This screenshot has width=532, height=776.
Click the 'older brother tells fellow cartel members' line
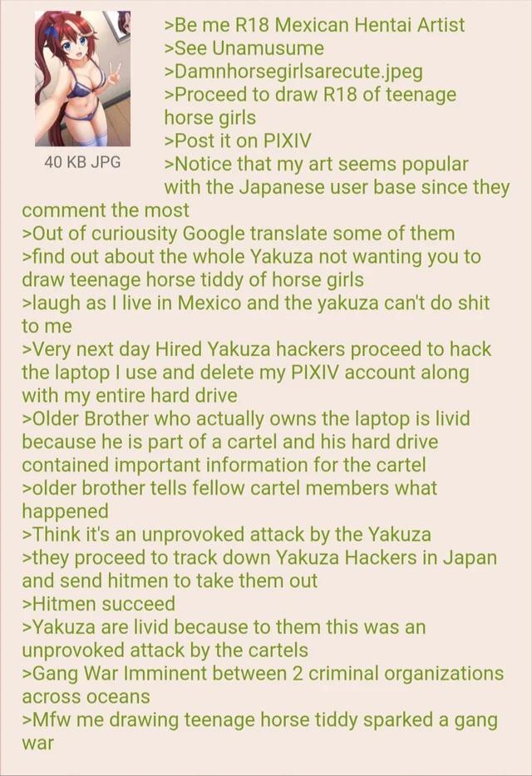point(229,488)
